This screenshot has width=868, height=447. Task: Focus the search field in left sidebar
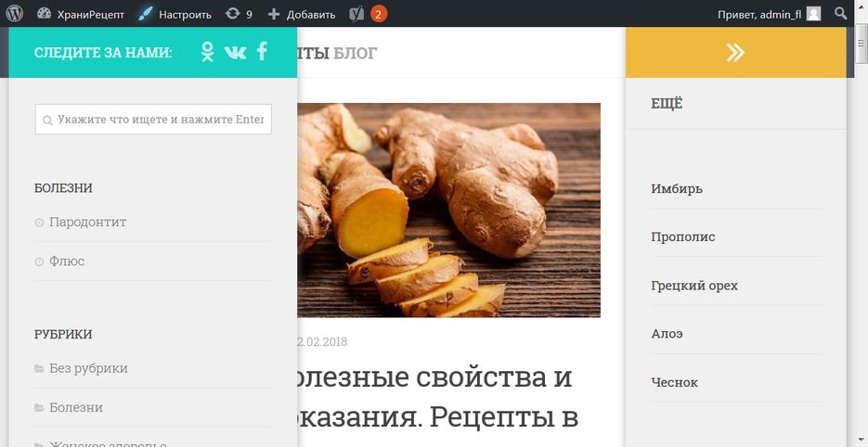(153, 120)
